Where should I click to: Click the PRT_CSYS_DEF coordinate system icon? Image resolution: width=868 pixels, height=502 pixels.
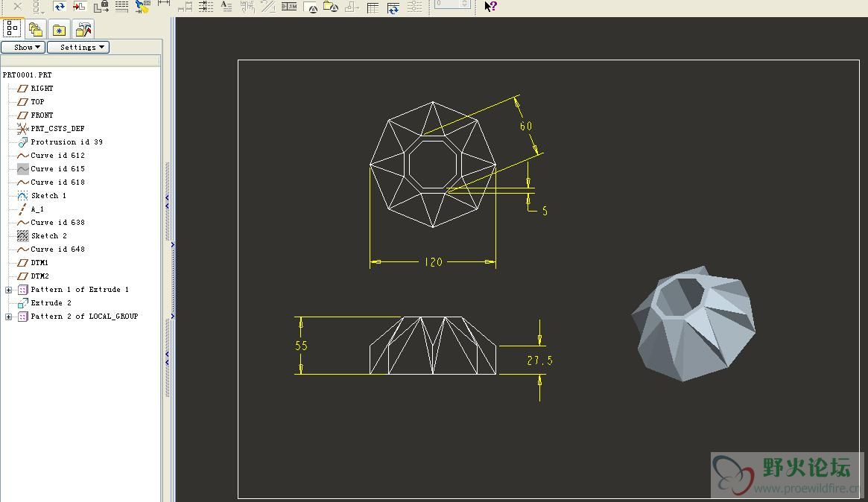pos(22,129)
